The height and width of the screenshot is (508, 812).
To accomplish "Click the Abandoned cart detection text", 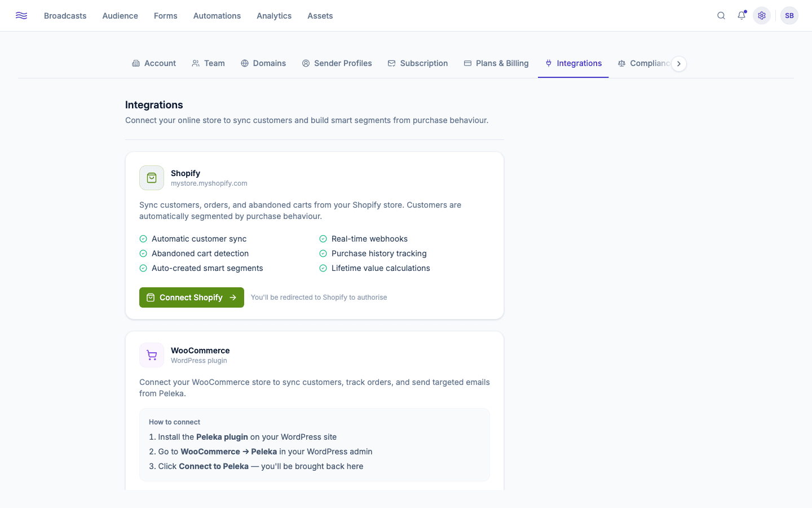I will coord(200,253).
